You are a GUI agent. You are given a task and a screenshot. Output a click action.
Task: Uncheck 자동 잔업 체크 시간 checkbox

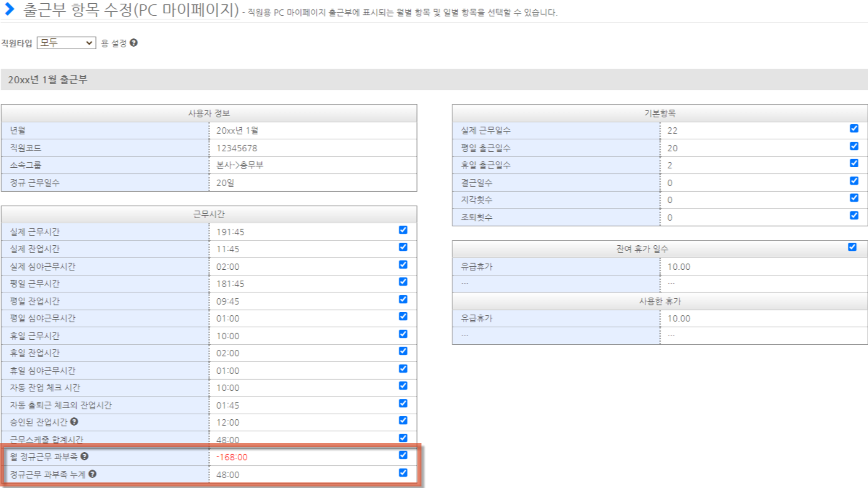point(403,386)
